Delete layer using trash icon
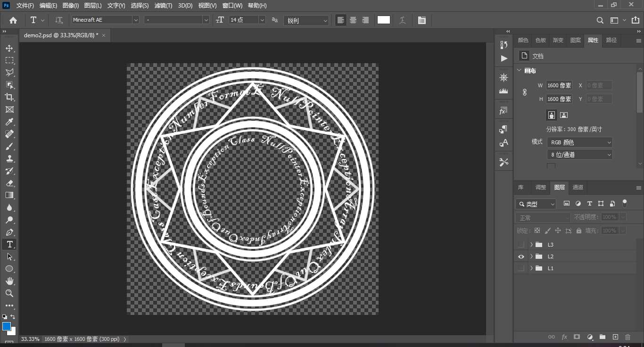Image resolution: width=644 pixels, height=347 pixels. pos(627,337)
